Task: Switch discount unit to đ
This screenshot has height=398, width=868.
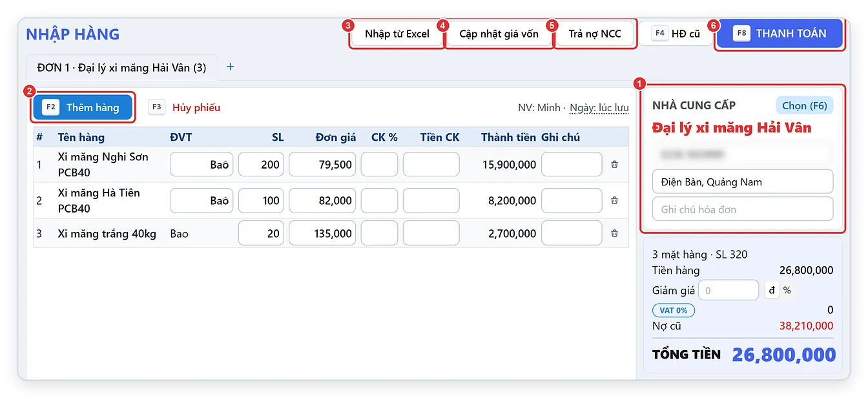Action: coord(772,291)
